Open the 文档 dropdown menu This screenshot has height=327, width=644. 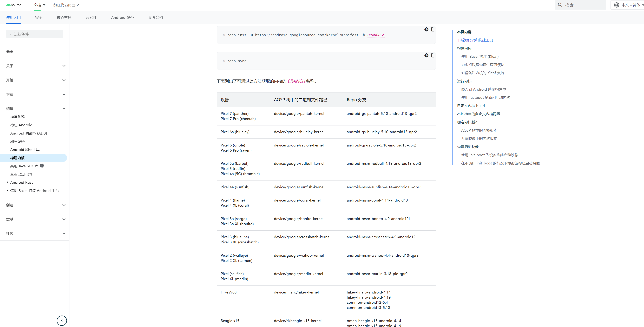click(x=40, y=5)
